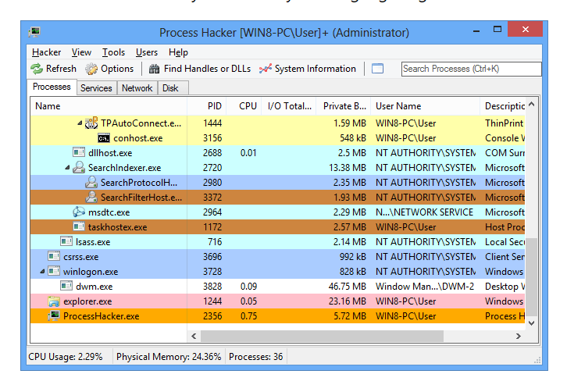This screenshot has width=567, height=392.
Task: Collapse the TPAutoConnect process tree
Action: (80, 123)
